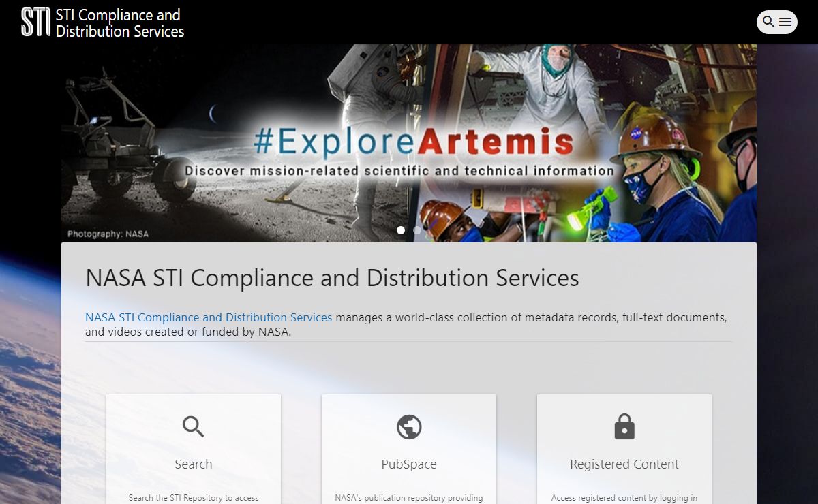Switch to the second carousel slide dot
The width and height of the screenshot is (818, 504).
[417, 230]
